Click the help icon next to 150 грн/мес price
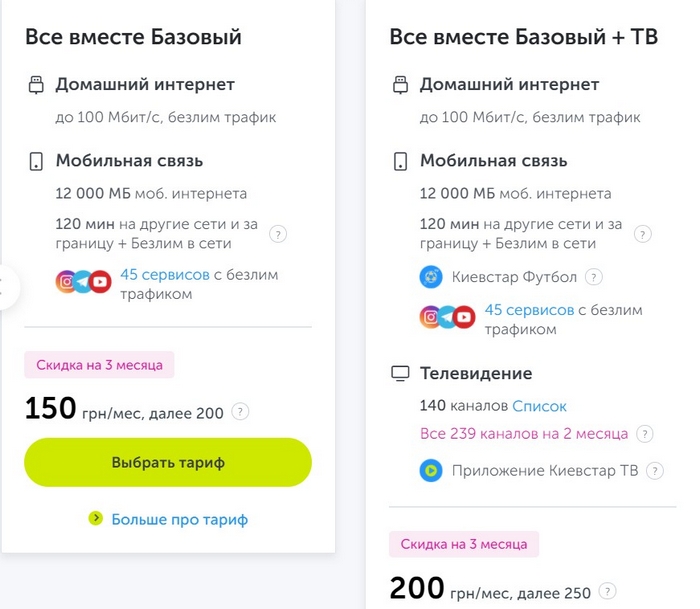The width and height of the screenshot is (700, 609). 240,411
